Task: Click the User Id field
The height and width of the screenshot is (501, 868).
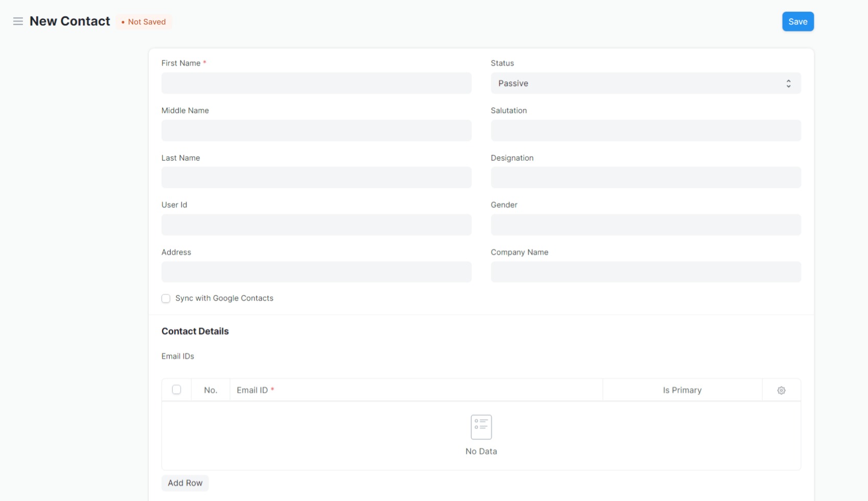Action: click(316, 225)
